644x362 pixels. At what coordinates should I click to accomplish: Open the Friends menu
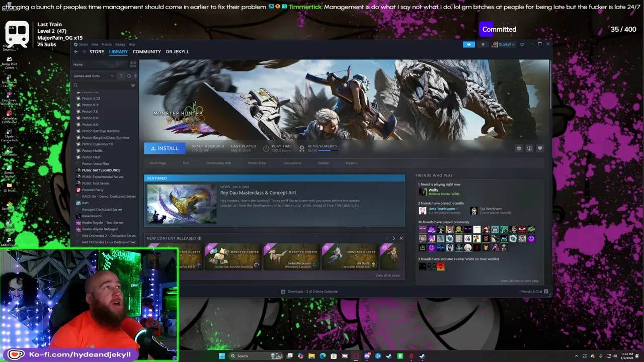coord(107,44)
